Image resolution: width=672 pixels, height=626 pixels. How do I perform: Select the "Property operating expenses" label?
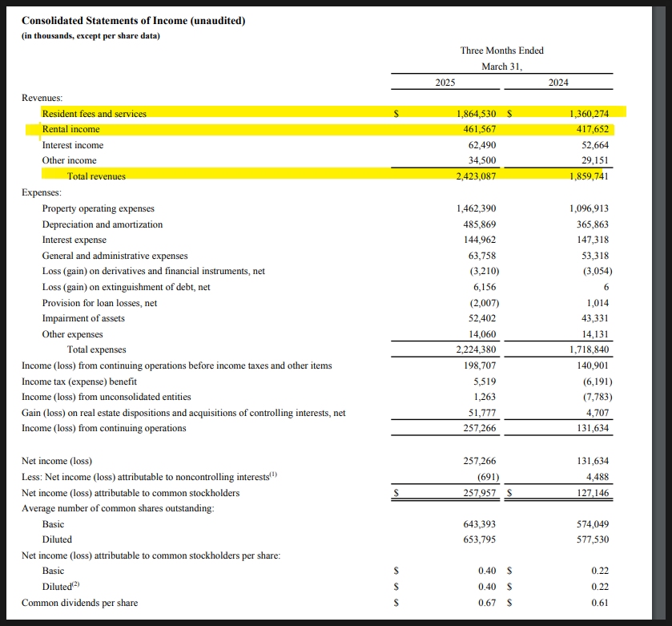[99, 208]
